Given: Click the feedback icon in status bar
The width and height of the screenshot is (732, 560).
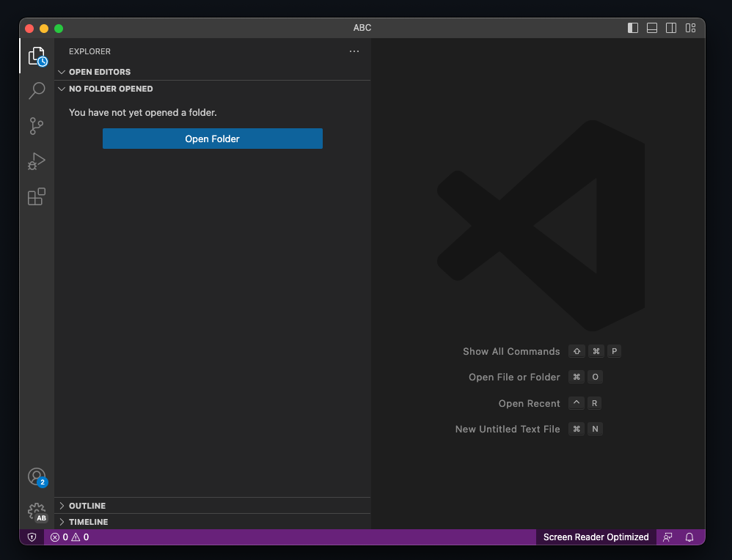Looking at the screenshot, I should [667, 537].
